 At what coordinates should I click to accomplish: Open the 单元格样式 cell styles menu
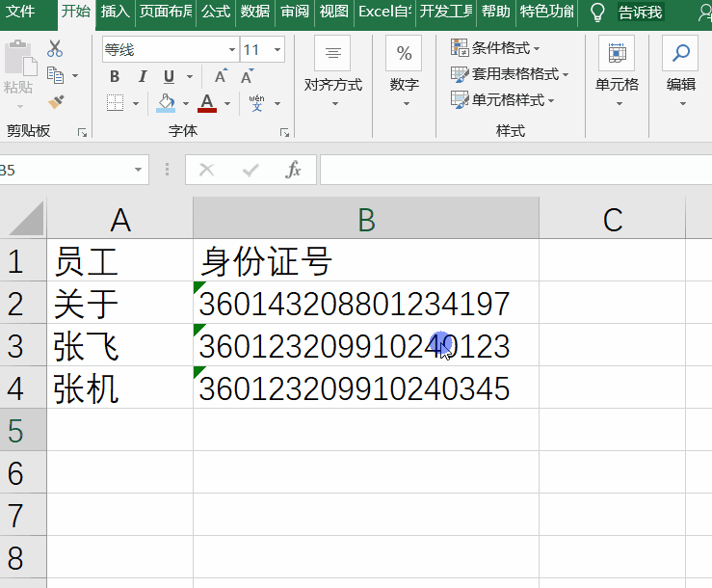pyautogui.click(x=503, y=99)
